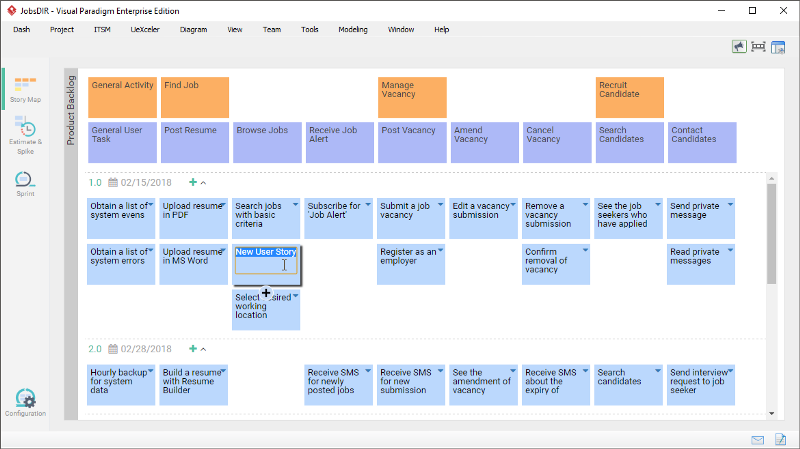This screenshot has height=449, width=800.
Task: Open the Modeling menu
Action: pos(352,30)
